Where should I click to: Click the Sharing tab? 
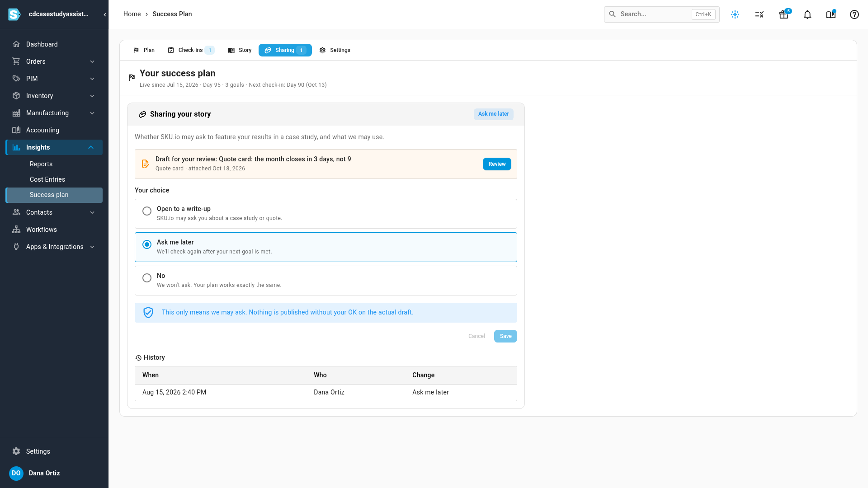tap(285, 50)
